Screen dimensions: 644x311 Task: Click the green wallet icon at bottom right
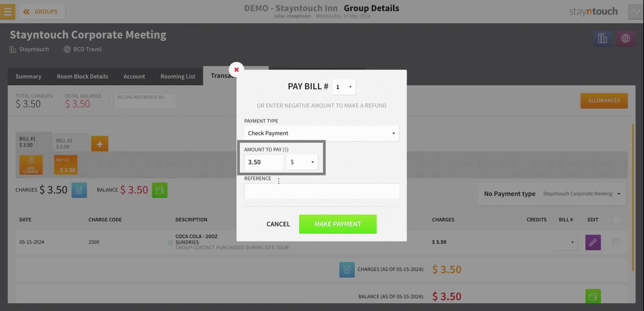[593, 296]
